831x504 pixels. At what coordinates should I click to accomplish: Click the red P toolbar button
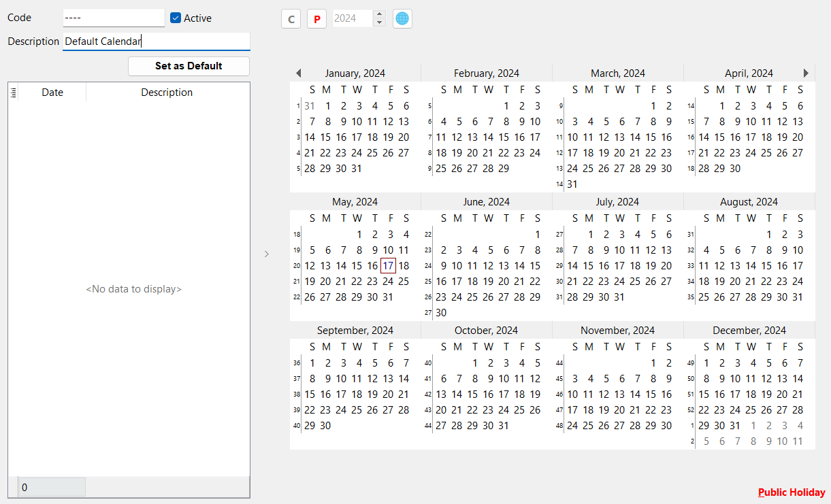316,19
